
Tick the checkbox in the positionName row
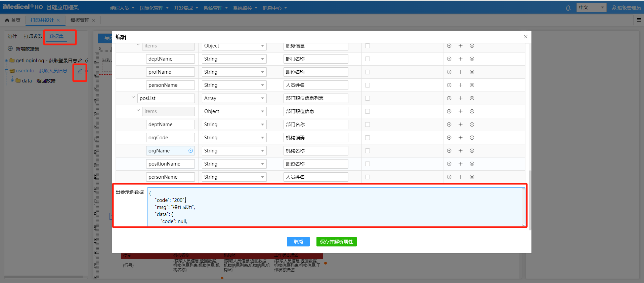[368, 164]
